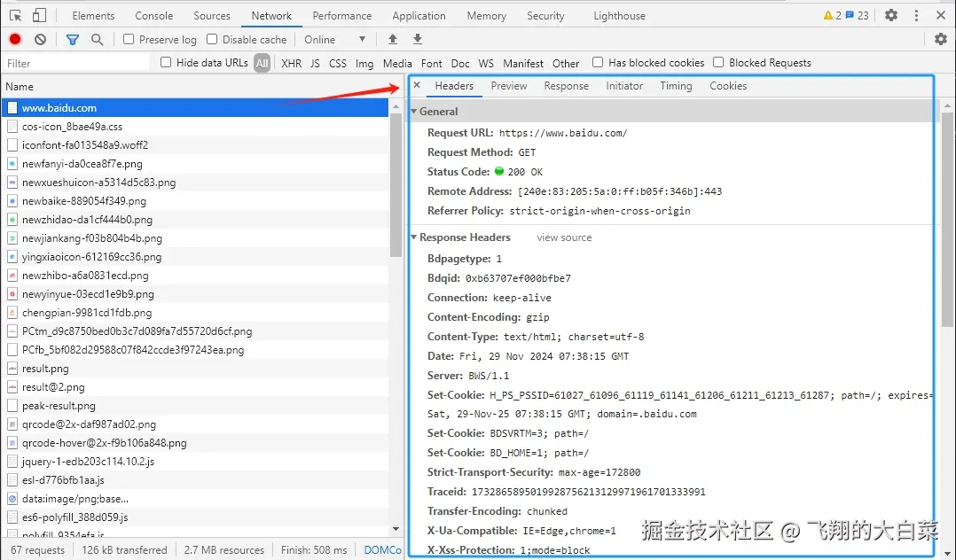Filter requests by Font
The height and width of the screenshot is (560, 956).
click(x=432, y=64)
